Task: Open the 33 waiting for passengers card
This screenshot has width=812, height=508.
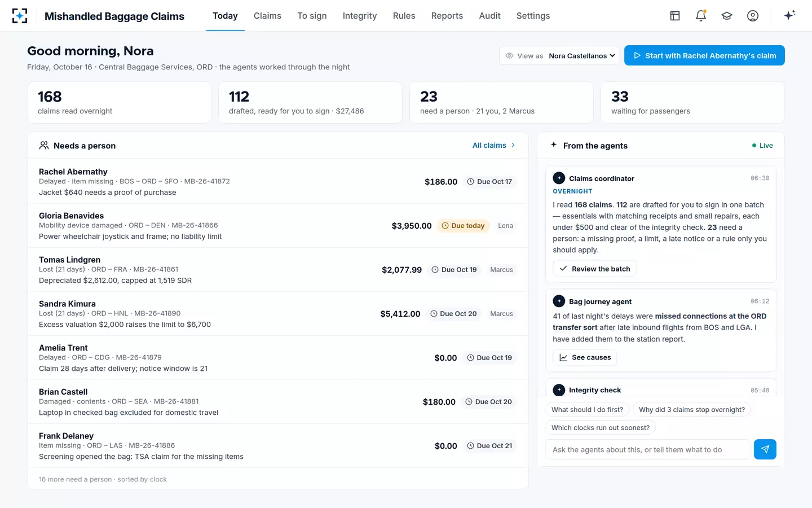Action: pyautogui.click(x=692, y=102)
